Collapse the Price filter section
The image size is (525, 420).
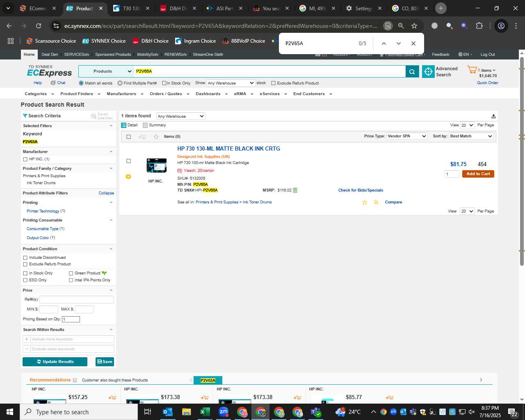(x=111, y=290)
